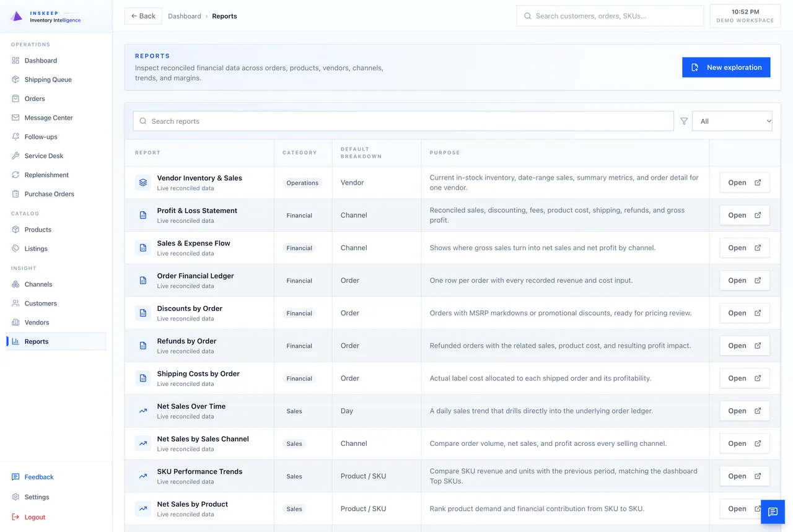
Task: Open the Order Financial Ledger report
Action: [x=745, y=281]
